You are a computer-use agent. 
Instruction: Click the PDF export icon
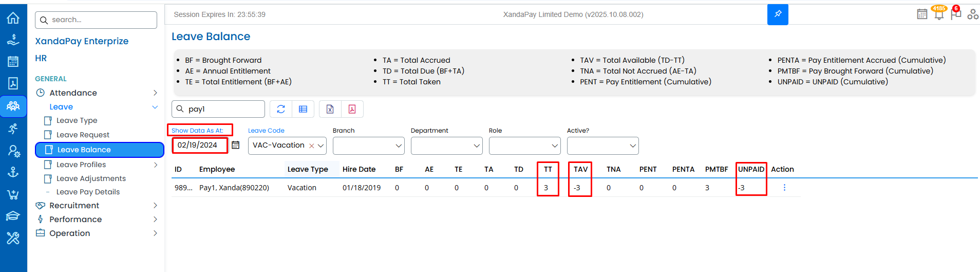point(352,109)
